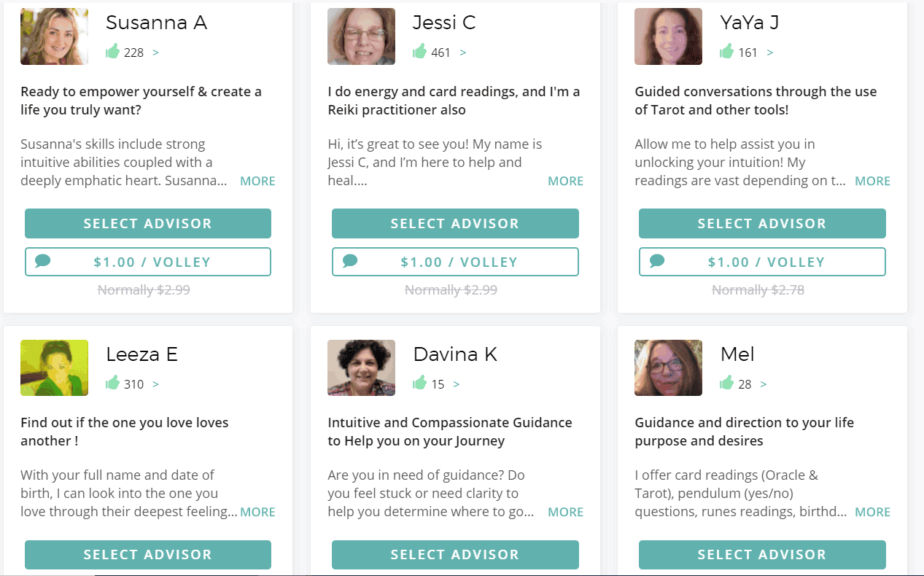Expand Jessi C's bio via MORE
The image size is (924, 576).
click(565, 181)
